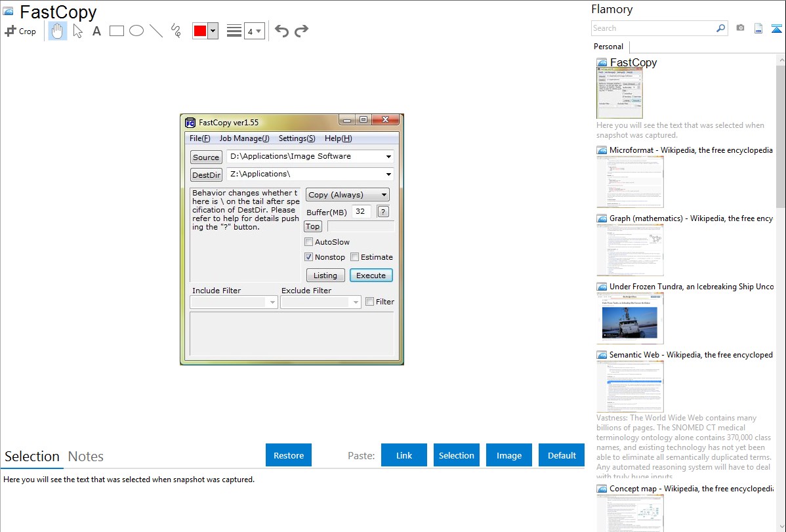Click the camera capture icon

(740, 28)
